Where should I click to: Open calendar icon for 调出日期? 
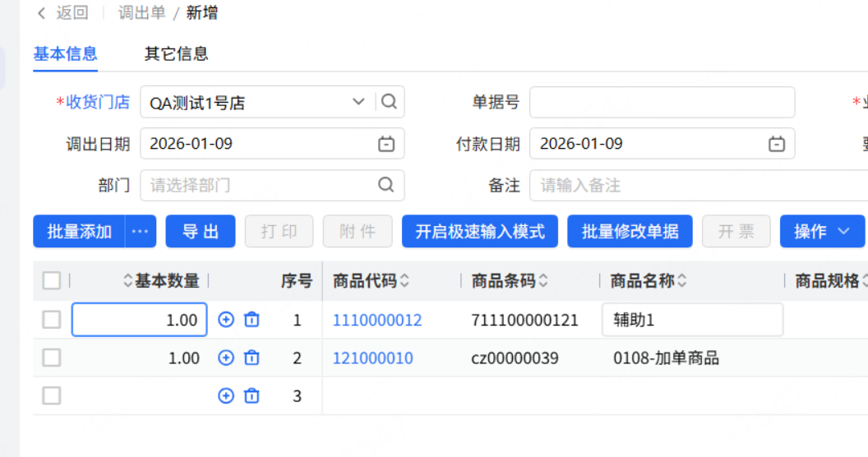(x=386, y=144)
